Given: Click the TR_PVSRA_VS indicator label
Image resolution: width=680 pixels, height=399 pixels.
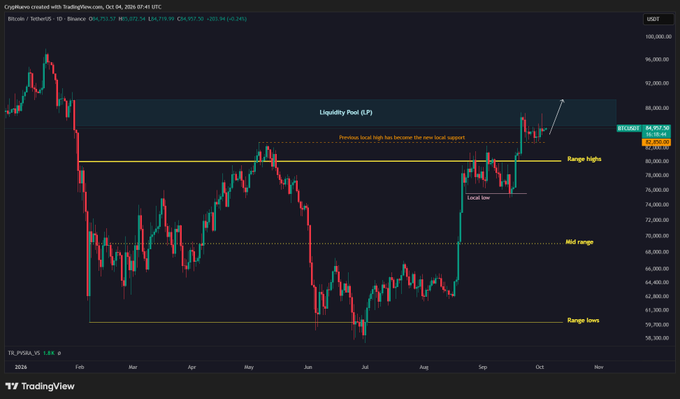Looking at the screenshot, I should point(24,353).
